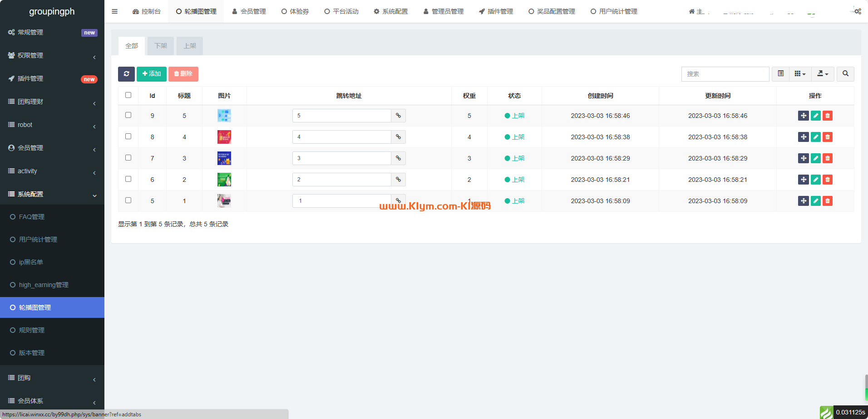Expand 会员管理 in the left sidebar
The height and width of the screenshot is (419, 868).
tap(52, 148)
